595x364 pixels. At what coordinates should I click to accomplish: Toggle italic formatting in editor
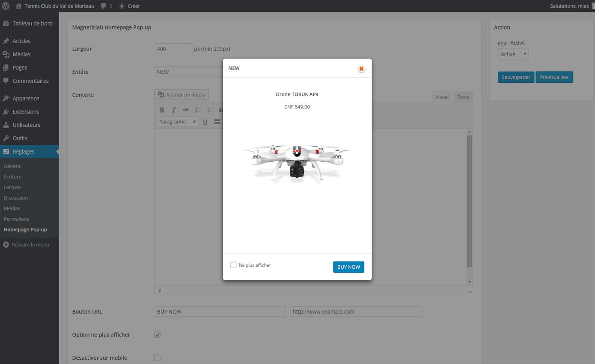click(x=174, y=110)
